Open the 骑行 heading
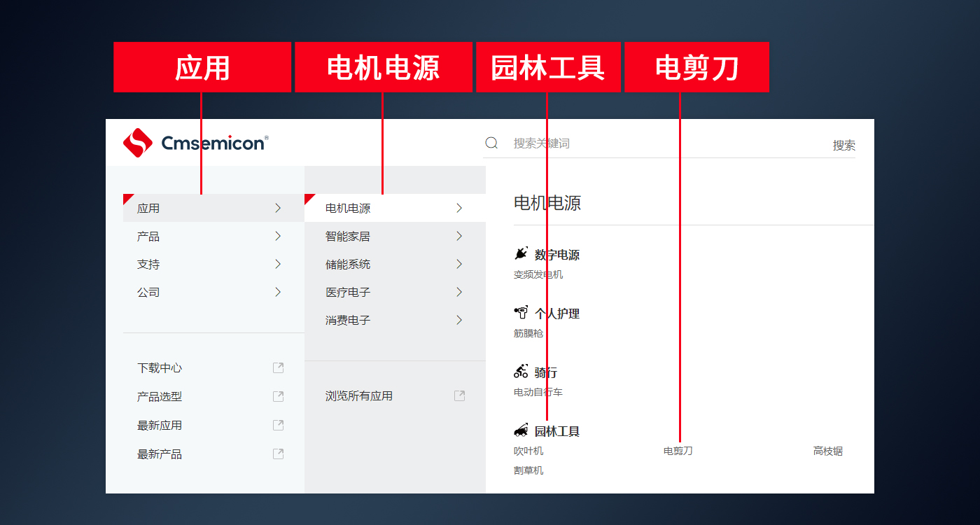This screenshot has height=525, width=980. (x=546, y=372)
